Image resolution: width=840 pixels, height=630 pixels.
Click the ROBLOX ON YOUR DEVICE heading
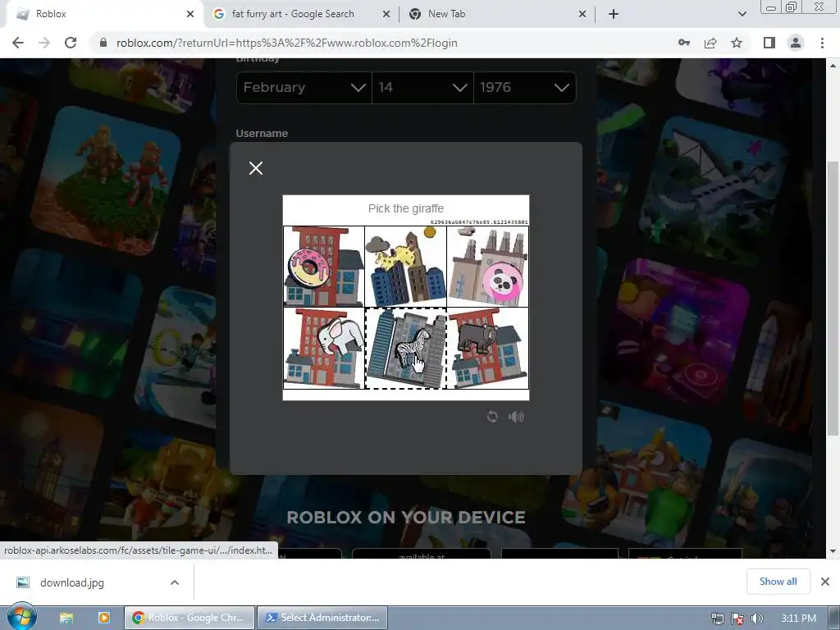coord(405,517)
